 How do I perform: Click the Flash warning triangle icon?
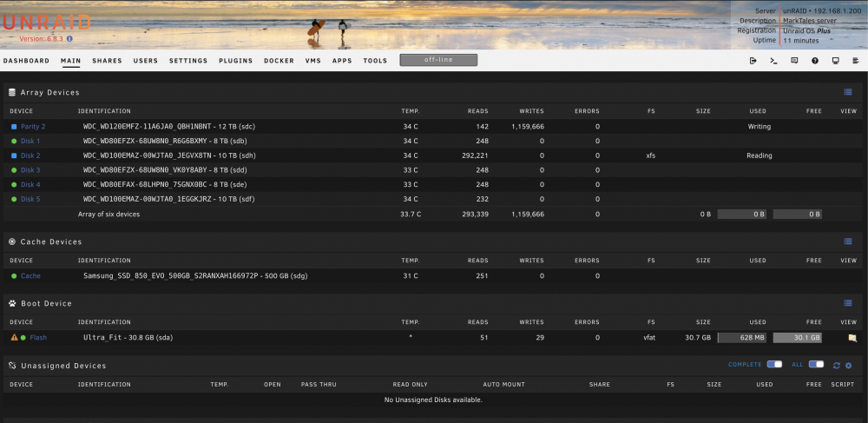15,337
